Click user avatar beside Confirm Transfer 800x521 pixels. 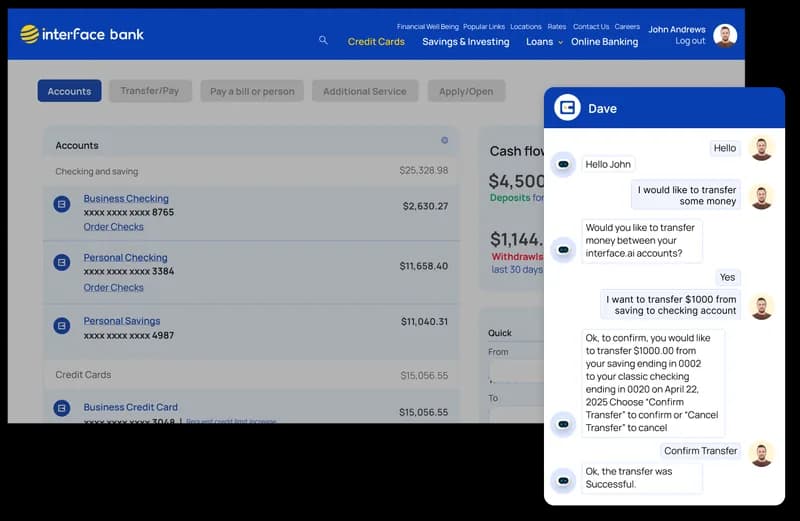click(761, 454)
